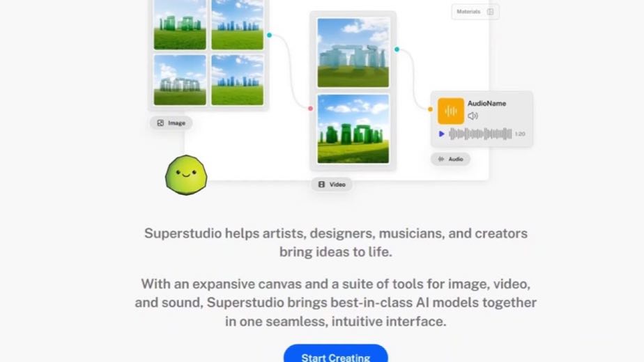Select the bottom-right blue stones image thumbnail

(238, 80)
